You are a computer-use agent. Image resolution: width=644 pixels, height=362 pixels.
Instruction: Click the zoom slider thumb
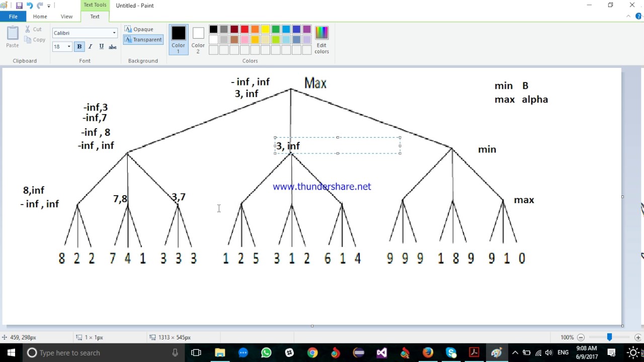[x=609, y=337]
